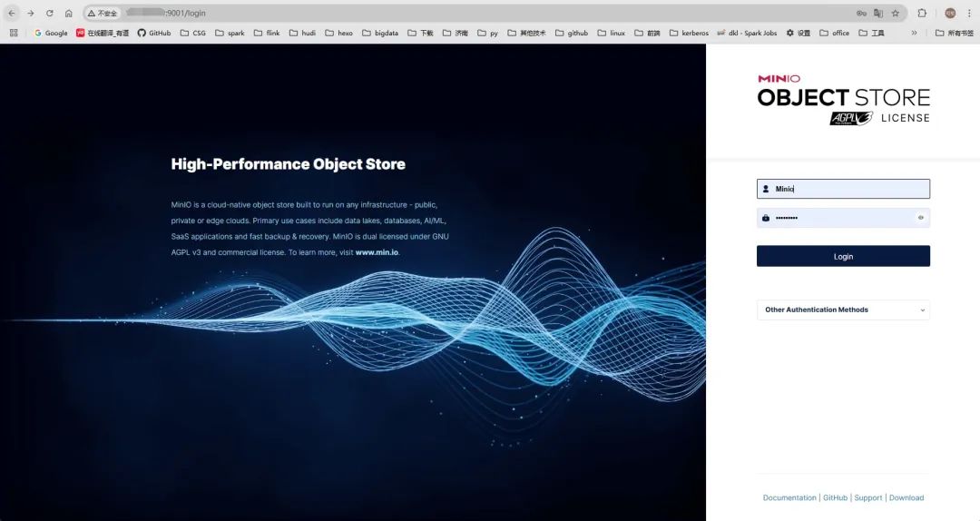Click the browser home icon

click(68, 14)
